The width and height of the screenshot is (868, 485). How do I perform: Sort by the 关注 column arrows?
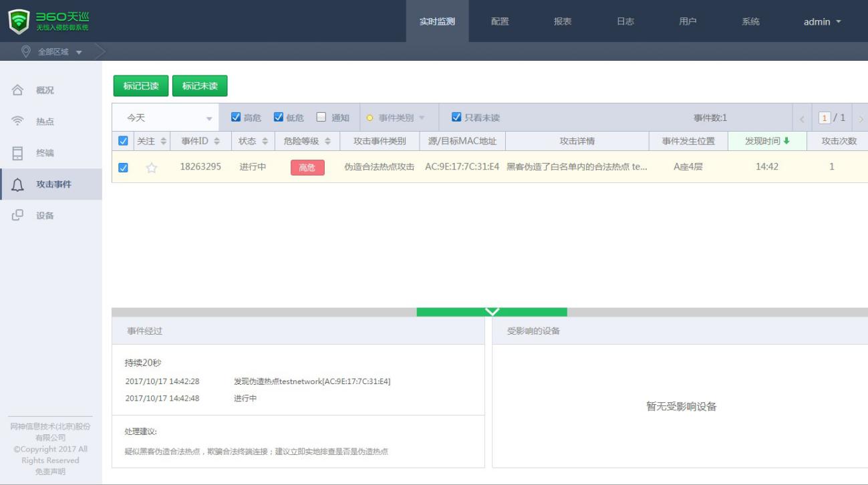click(164, 141)
